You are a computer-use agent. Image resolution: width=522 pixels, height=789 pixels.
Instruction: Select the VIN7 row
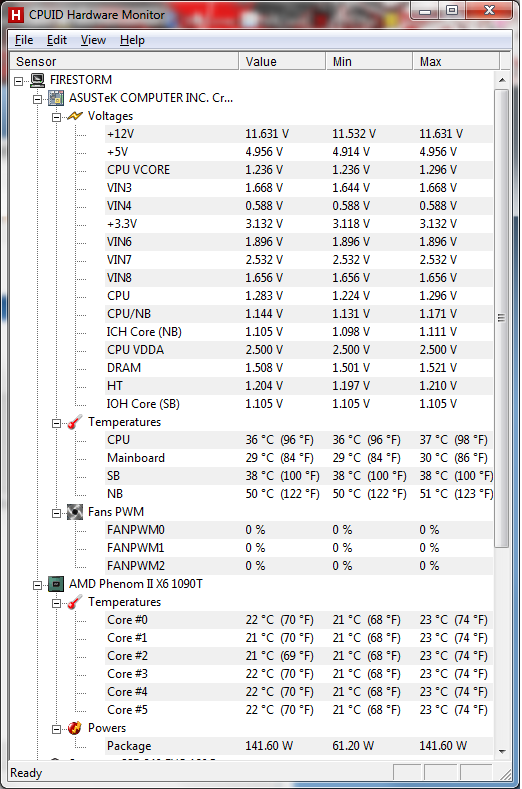point(299,260)
